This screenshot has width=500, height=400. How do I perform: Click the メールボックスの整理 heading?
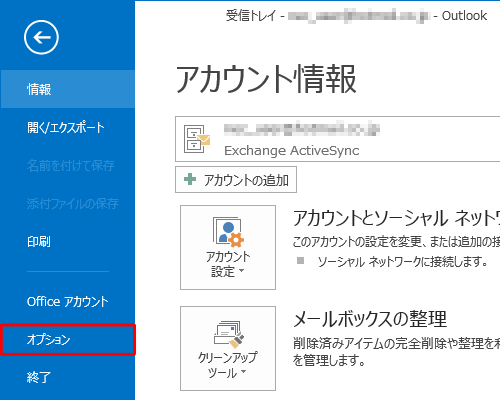pos(370,319)
